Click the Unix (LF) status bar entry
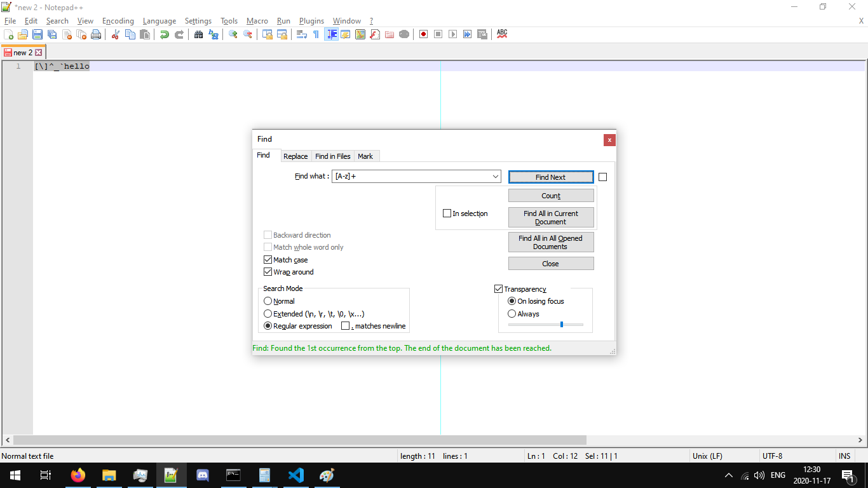Image resolution: width=868 pixels, height=488 pixels. click(707, 456)
